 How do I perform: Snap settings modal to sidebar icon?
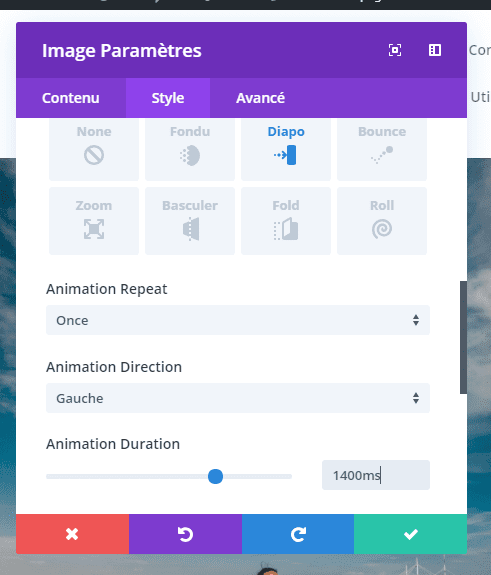435,50
